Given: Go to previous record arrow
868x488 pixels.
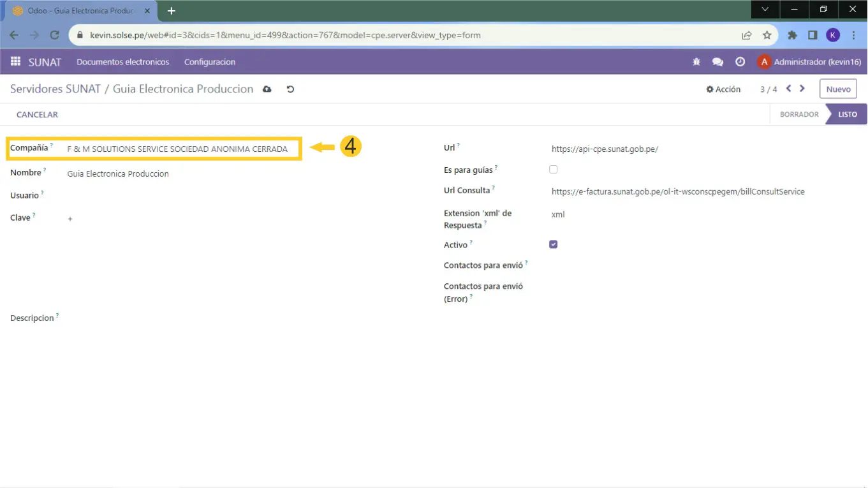Looking at the screenshot, I should [x=789, y=89].
